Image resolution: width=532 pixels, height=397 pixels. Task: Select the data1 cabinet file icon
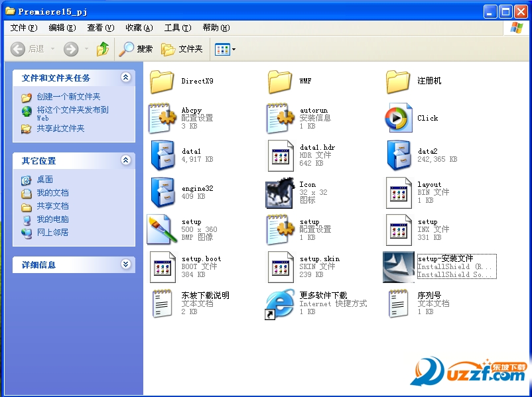point(163,155)
